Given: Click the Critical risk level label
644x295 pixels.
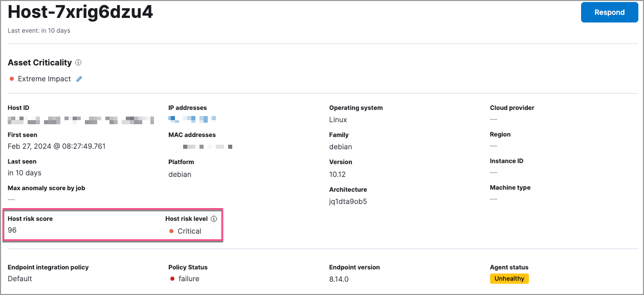Looking at the screenshot, I should (x=189, y=231).
